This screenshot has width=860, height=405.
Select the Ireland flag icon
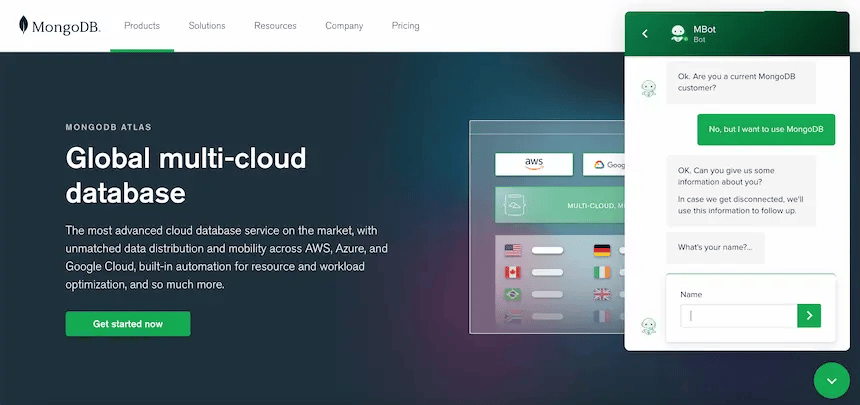tap(602, 272)
